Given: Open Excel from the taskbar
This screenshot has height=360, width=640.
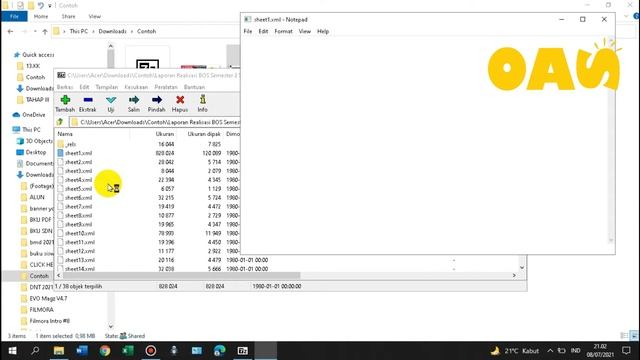Looking at the screenshot, I should coord(128,351).
